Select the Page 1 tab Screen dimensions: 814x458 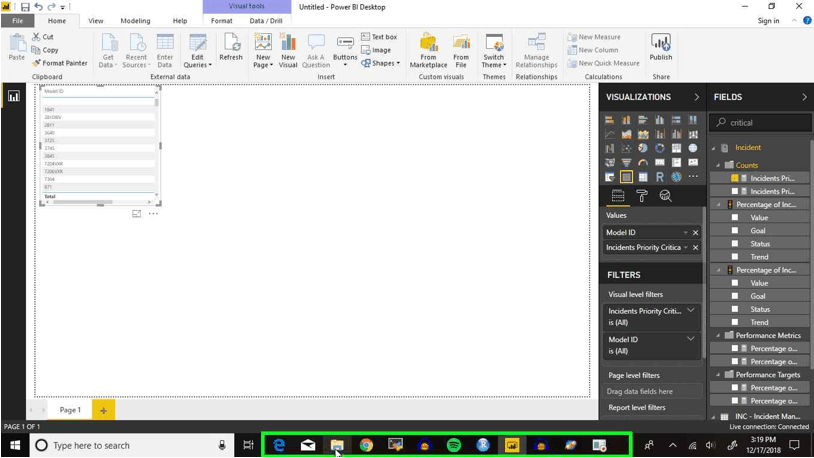coord(70,410)
